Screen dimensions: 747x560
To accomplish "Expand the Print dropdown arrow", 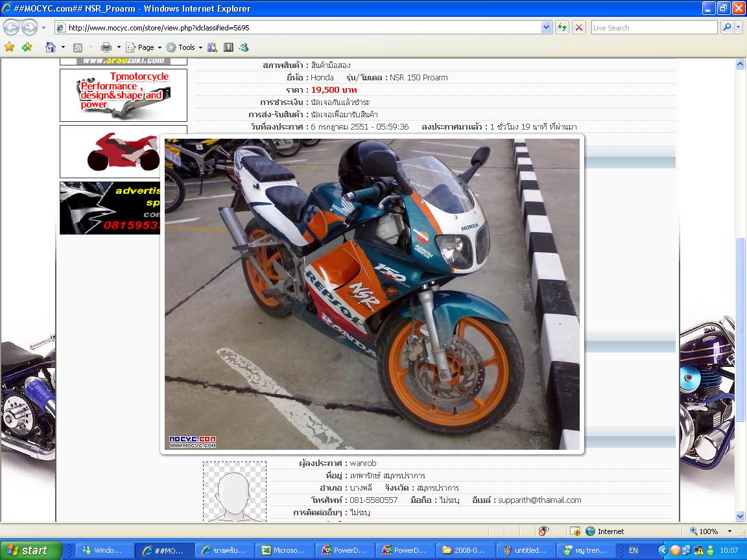I will (119, 47).
